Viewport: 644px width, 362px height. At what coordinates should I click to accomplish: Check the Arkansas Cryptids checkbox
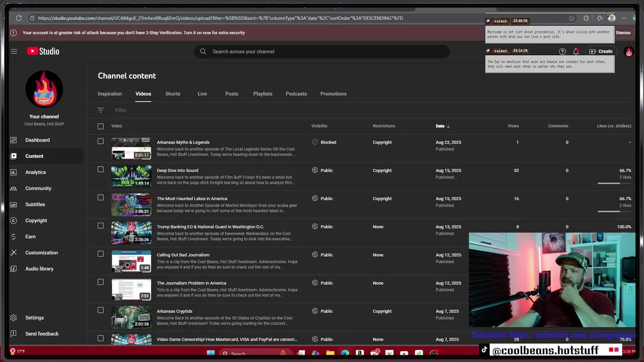tap(101, 310)
